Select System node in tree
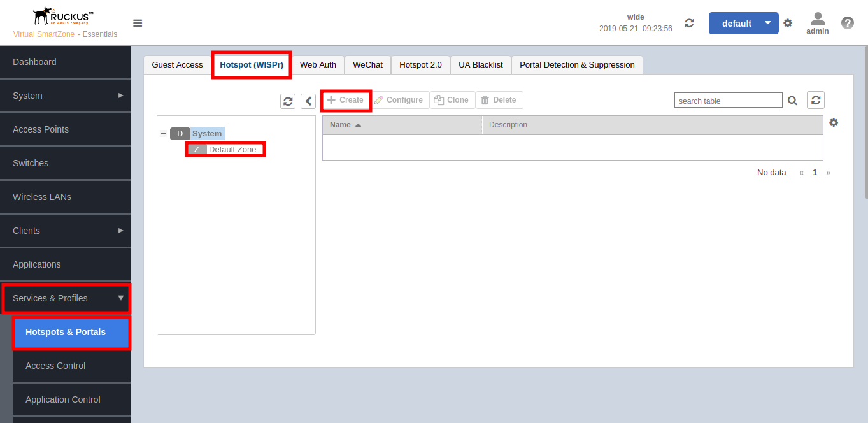This screenshot has width=868, height=423. coord(207,134)
